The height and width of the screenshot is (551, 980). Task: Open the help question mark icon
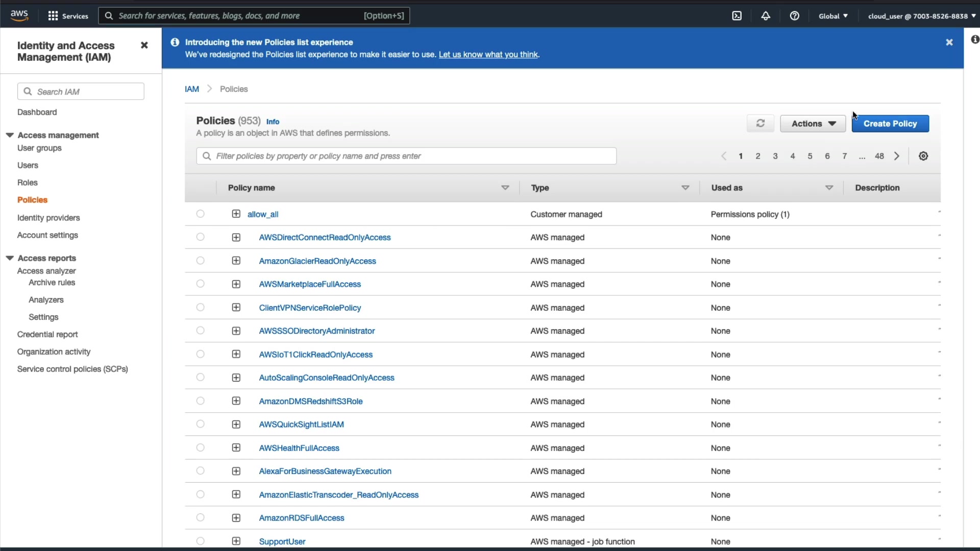[x=794, y=16]
